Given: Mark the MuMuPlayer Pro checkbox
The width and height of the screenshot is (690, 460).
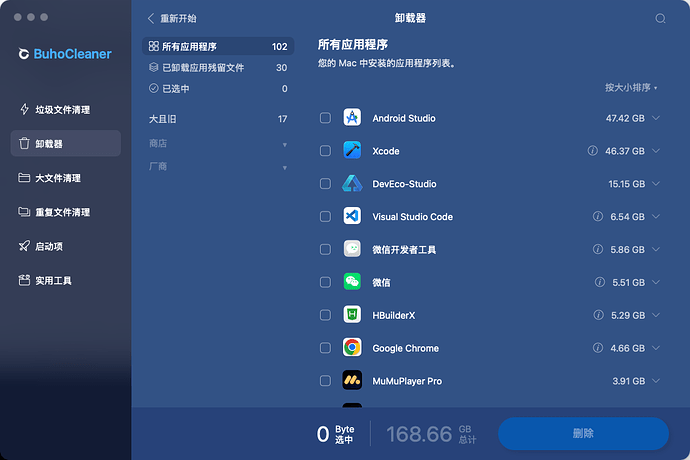Looking at the screenshot, I should click(x=325, y=381).
